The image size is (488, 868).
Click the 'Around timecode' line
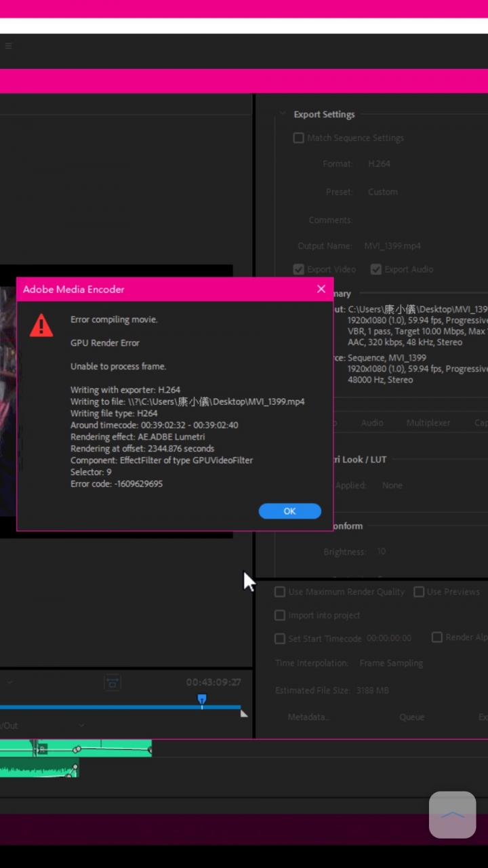coord(155,425)
